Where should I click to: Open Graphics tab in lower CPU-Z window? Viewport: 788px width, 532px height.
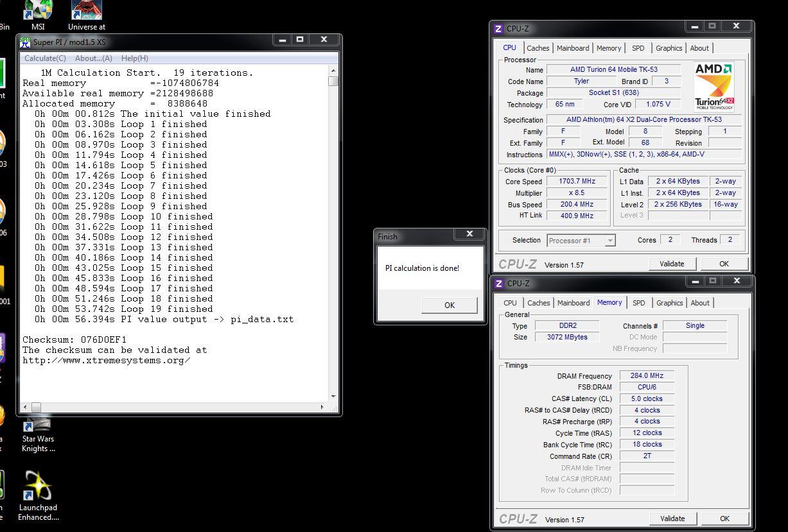click(670, 303)
